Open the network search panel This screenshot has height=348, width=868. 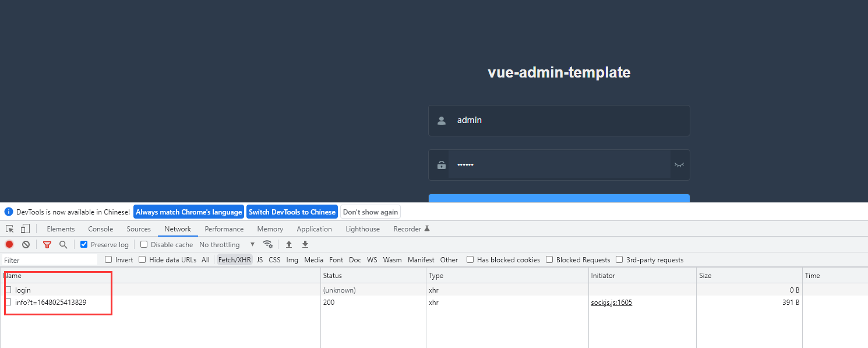(x=63, y=244)
